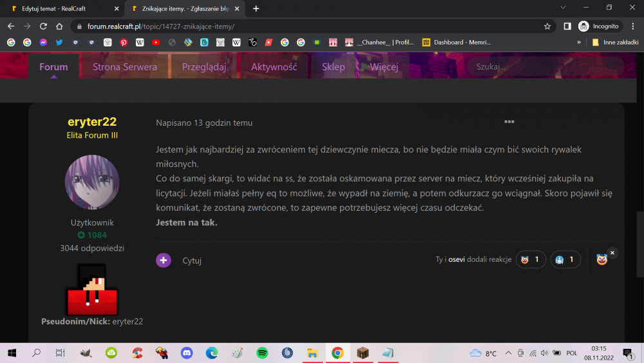Click the Incognito profile indicator
The height and width of the screenshot is (363, 644).
pyautogui.click(x=598, y=26)
